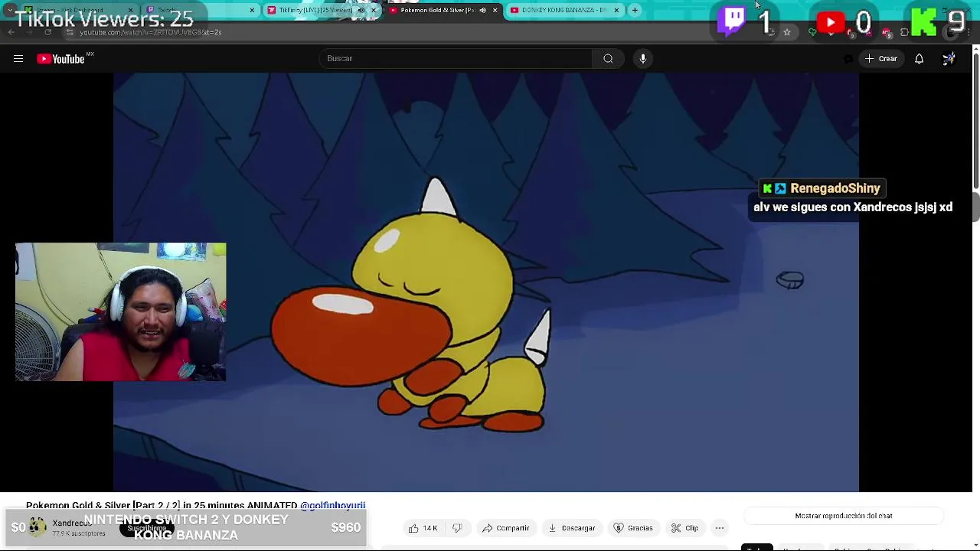Image resolution: width=980 pixels, height=551 pixels.
Task: Open the browser tab search dropdown arrow
Action: click(x=10, y=10)
